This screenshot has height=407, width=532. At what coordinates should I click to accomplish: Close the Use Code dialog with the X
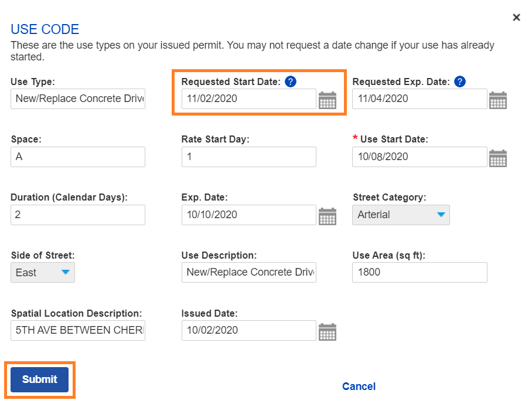[x=516, y=18]
